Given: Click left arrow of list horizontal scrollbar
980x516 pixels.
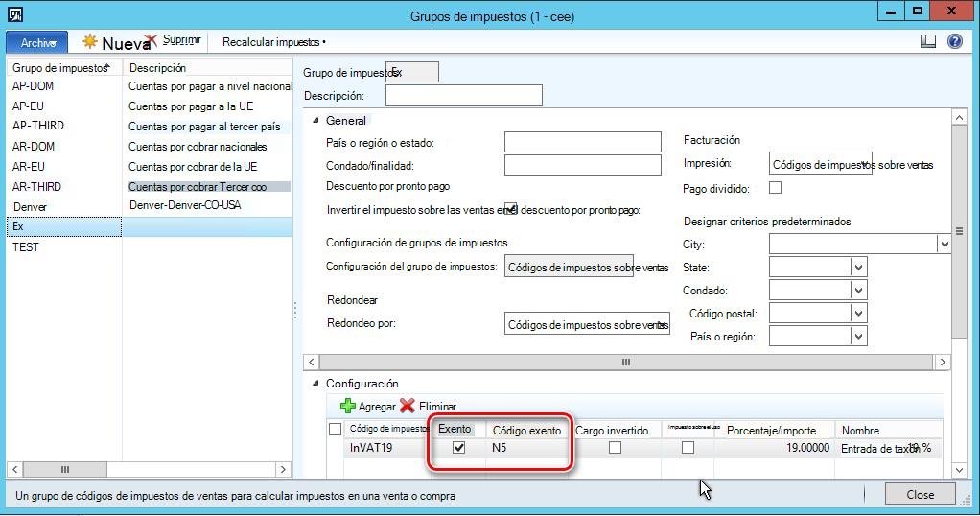Looking at the screenshot, I should (x=15, y=469).
